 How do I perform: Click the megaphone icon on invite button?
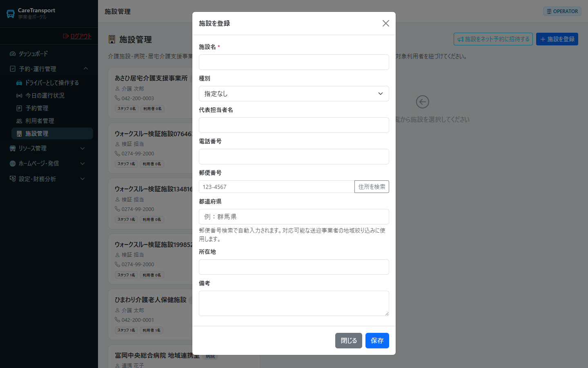coord(461,39)
